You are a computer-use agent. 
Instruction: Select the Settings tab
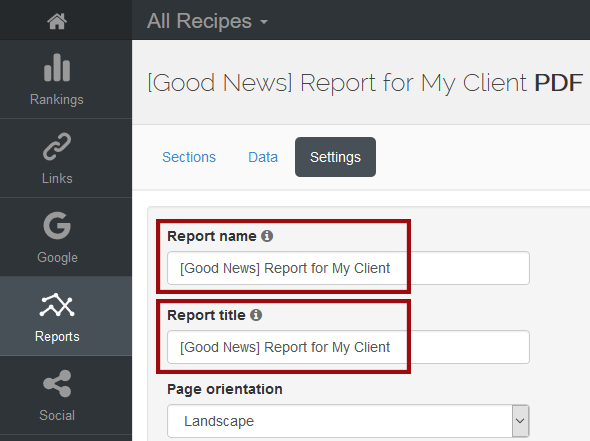point(335,157)
